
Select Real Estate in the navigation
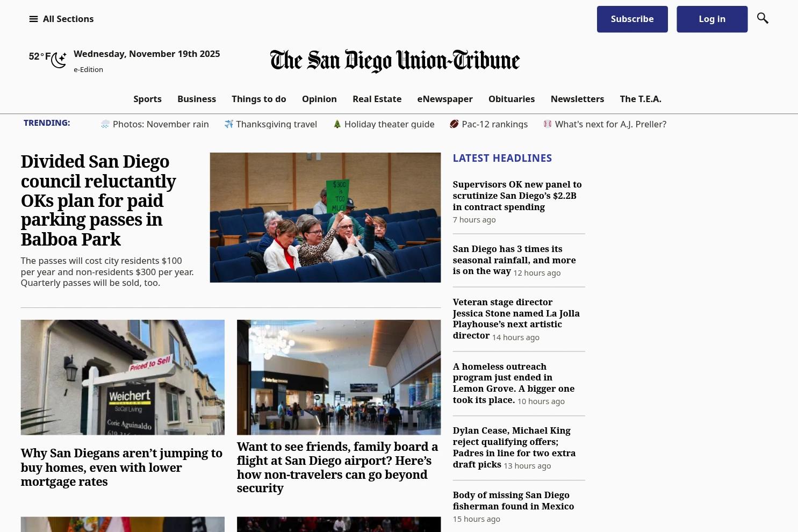coord(377,99)
